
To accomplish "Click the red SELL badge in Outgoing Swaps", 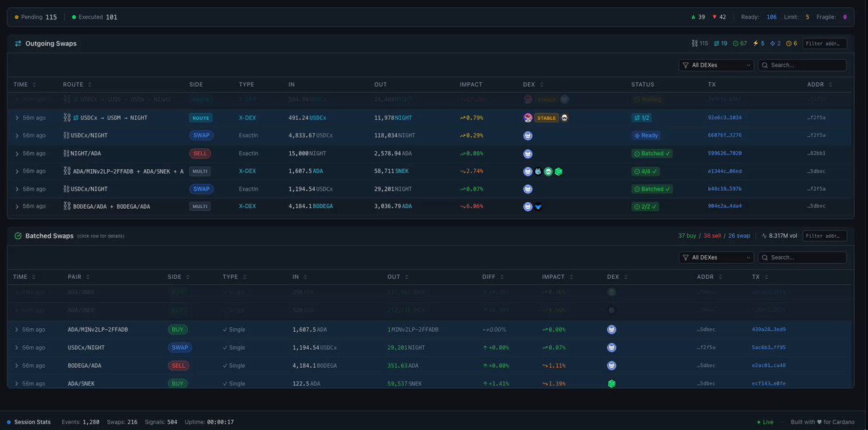I will (x=200, y=153).
